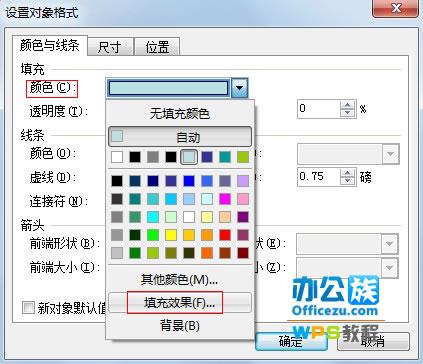Click the 0.75 line weight field
423x364 pixels.
tap(319, 176)
